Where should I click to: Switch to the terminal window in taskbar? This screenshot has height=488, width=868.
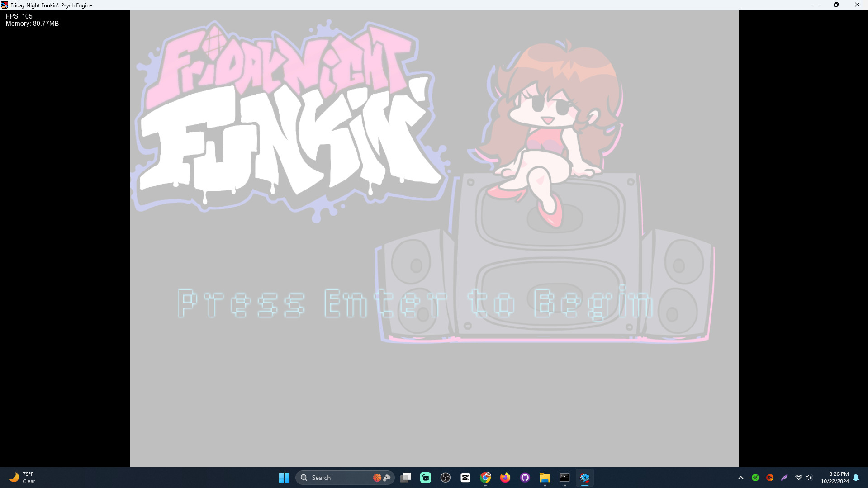click(564, 478)
